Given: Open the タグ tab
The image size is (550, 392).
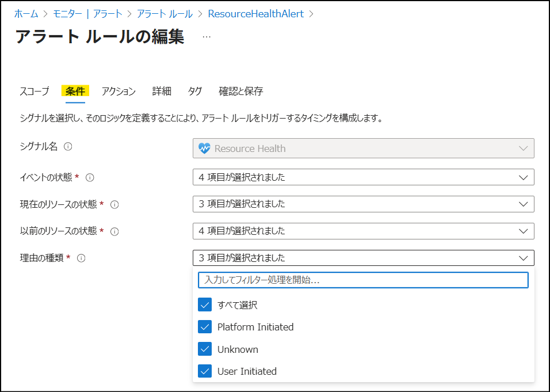Looking at the screenshot, I should pyautogui.click(x=194, y=92).
